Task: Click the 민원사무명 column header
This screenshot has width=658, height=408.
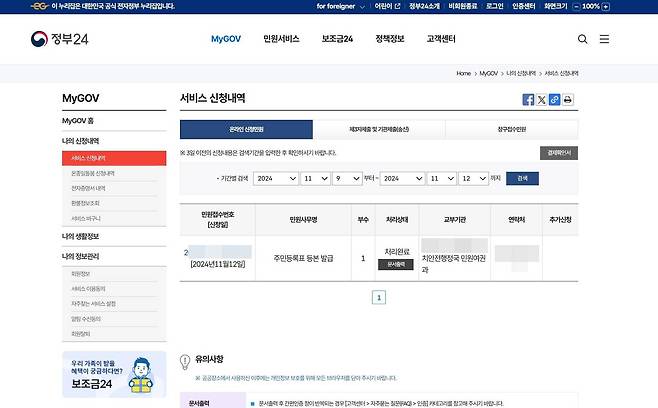Action: [x=303, y=220]
